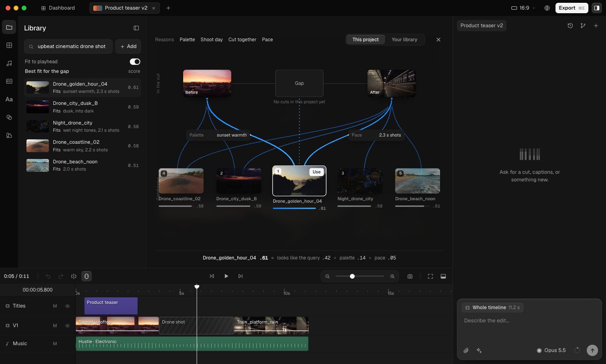Enter fullscreen preview mode
606x364 pixels.
pos(430,276)
